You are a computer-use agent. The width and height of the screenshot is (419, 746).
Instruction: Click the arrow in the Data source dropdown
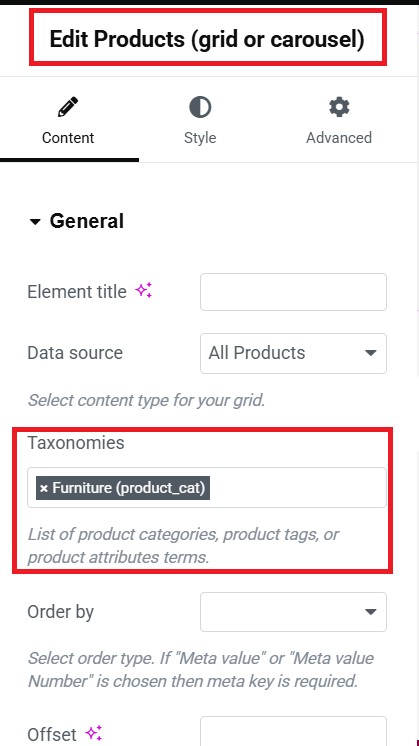coord(370,353)
